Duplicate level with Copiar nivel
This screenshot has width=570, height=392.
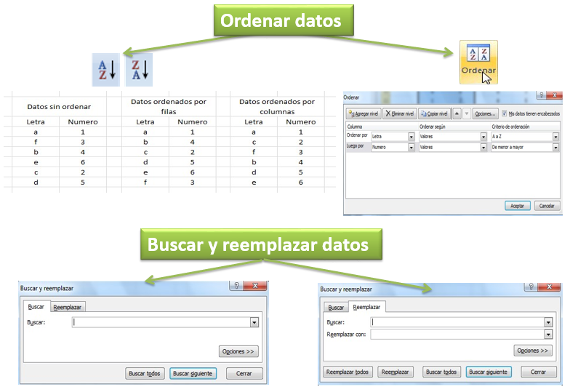click(x=435, y=113)
